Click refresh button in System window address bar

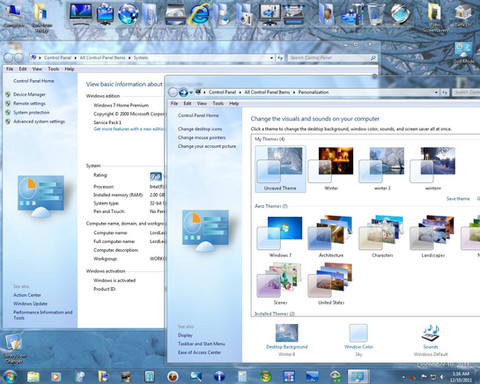[280, 58]
